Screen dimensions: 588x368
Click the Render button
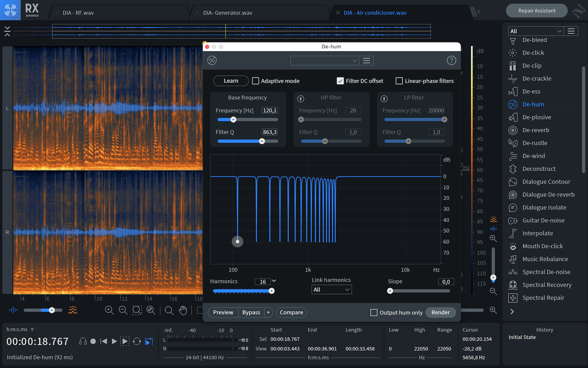coord(440,312)
